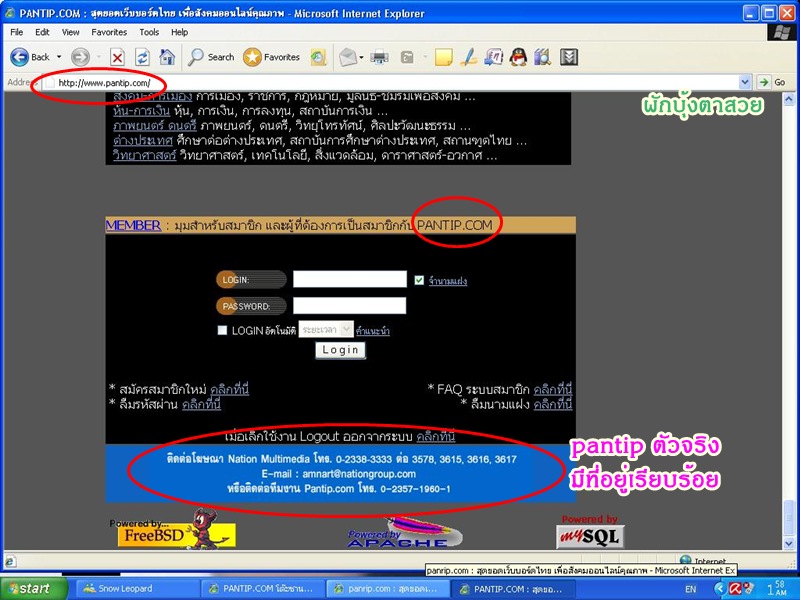Click the ลืมรหัสผ่าน คลิกที่นี่ link

201,405
